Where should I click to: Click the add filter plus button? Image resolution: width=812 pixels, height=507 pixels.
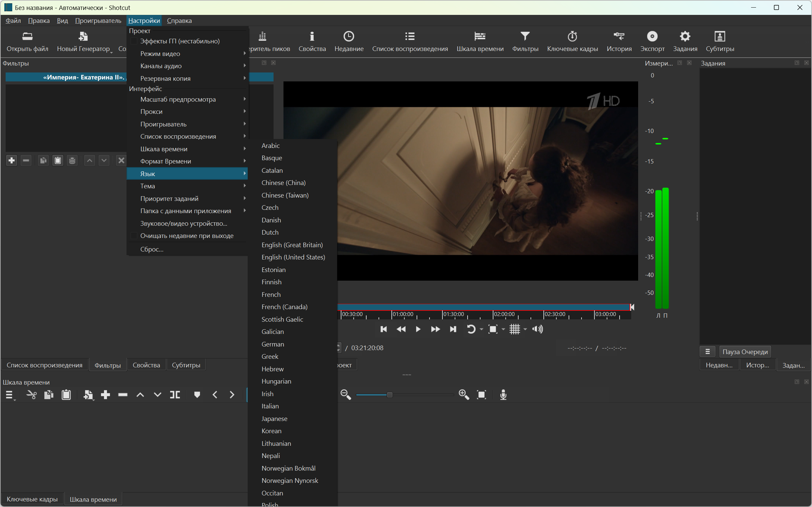click(11, 161)
